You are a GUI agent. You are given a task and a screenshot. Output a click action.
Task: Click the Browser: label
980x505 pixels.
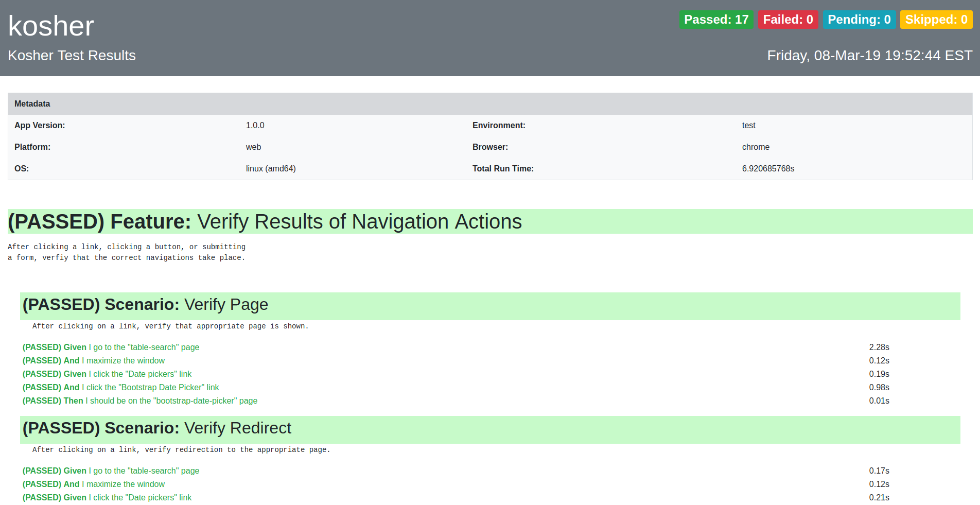pyautogui.click(x=490, y=147)
